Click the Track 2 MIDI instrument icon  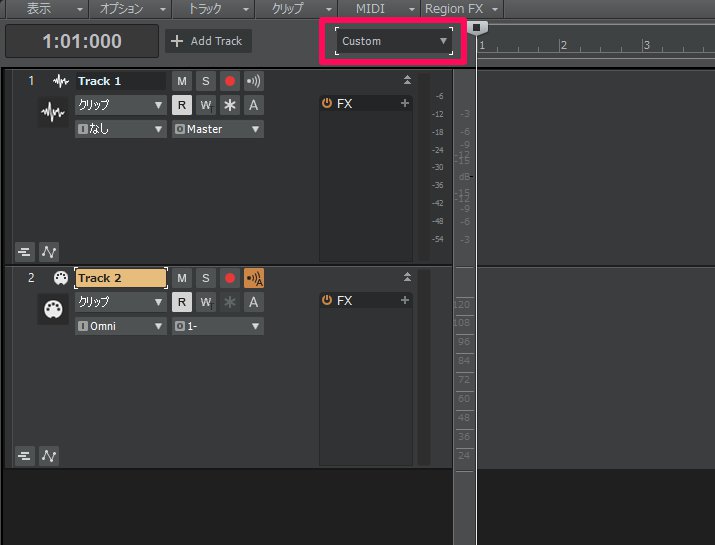(53, 311)
